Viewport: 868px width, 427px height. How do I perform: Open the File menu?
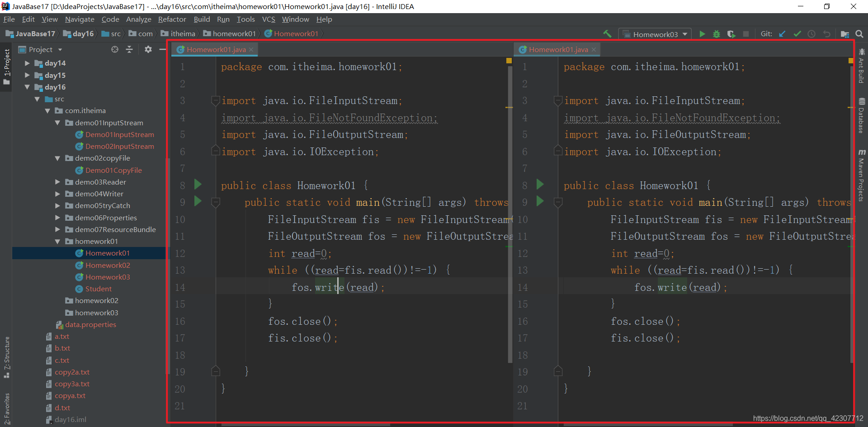coord(9,19)
